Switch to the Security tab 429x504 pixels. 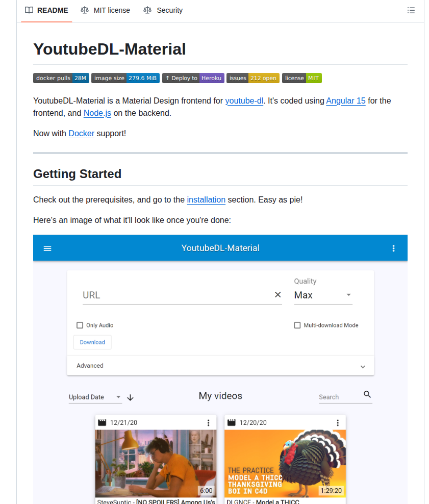[163, 10]
